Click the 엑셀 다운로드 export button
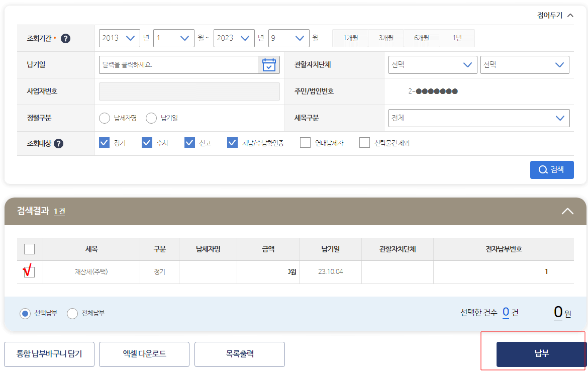 coord(144,354)
